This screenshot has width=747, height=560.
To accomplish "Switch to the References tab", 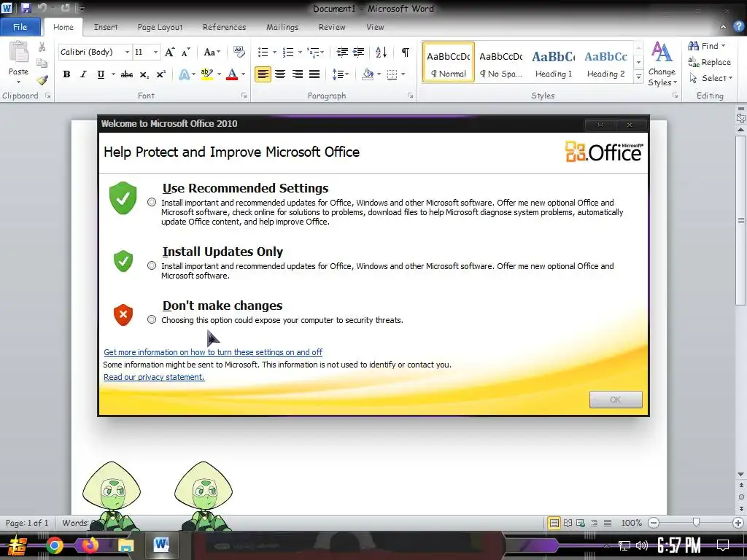I will [x=225, y=27].
